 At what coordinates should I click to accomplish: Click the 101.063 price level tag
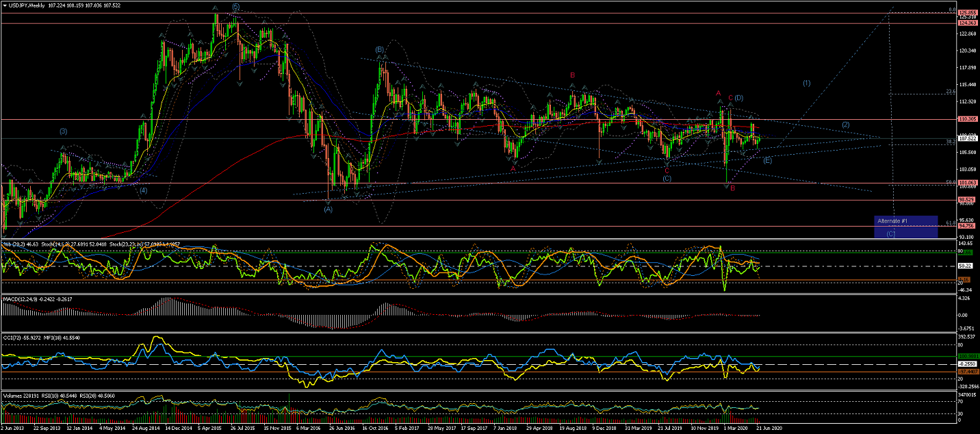tap(967, 183)
